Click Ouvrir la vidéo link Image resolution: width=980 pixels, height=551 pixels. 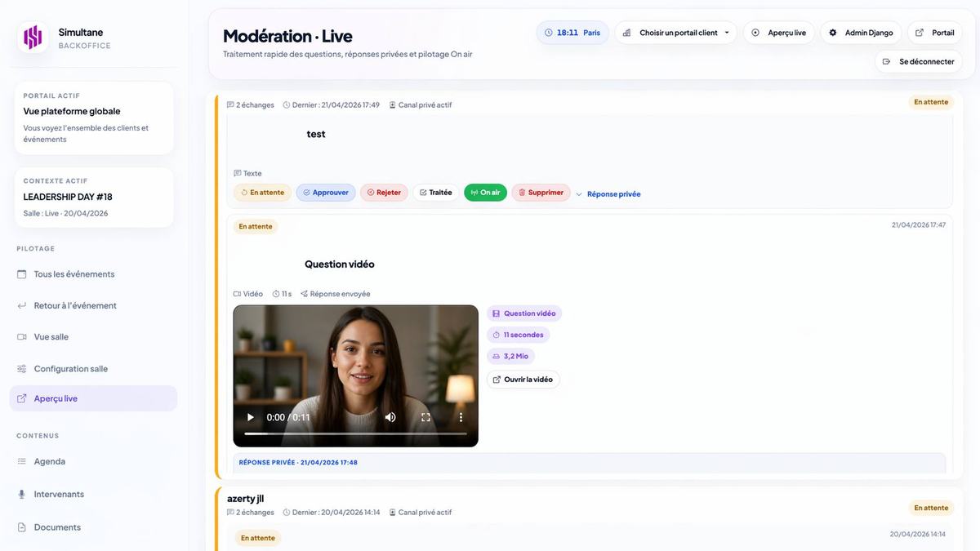(523, 380)
